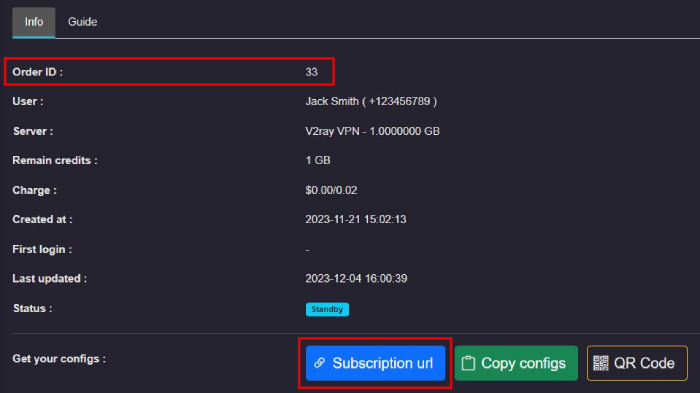Select last updated date 2023-12-04 16:00:39

pyautogui.click(x=356, y=279)
